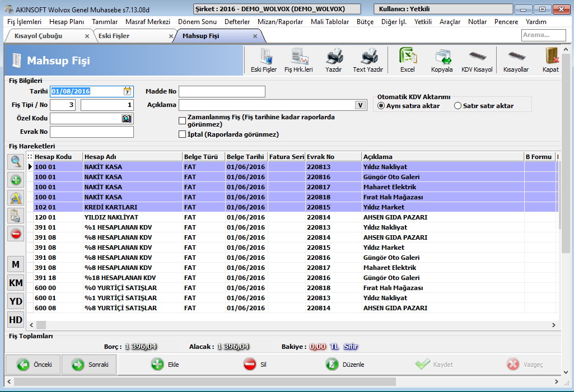Open Fiş Hrk.leri toolbar icon
574x392 pixels.
(x=298, y=60)
